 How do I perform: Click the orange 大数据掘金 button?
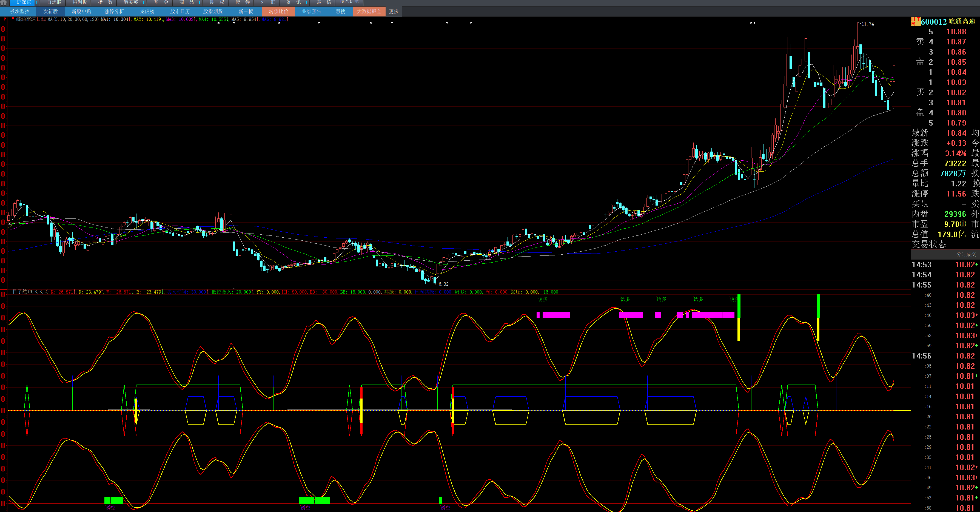click(x=369, y=12)
